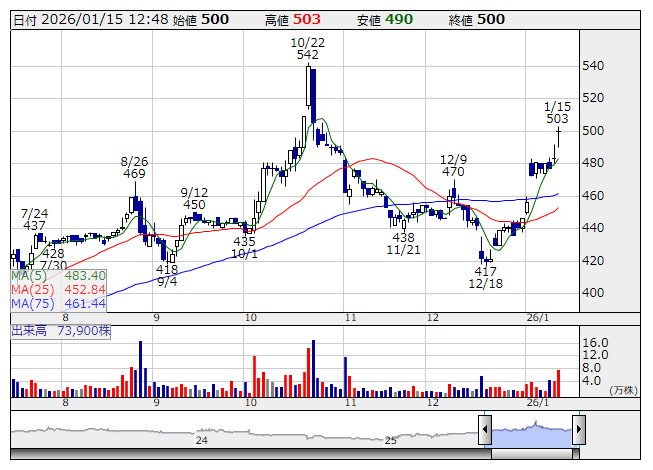Click the 540 price axis label

[x=593, y=66]
